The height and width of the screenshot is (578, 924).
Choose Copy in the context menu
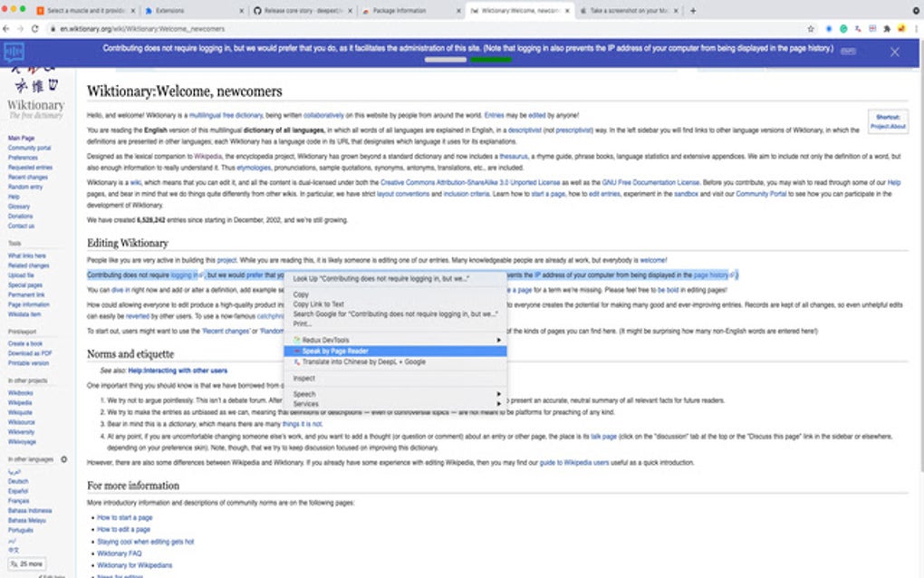coord(395,294)
